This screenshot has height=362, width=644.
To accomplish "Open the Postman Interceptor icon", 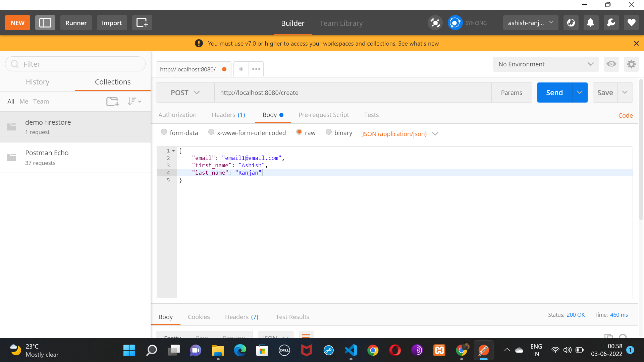I will tap(435, 22).
